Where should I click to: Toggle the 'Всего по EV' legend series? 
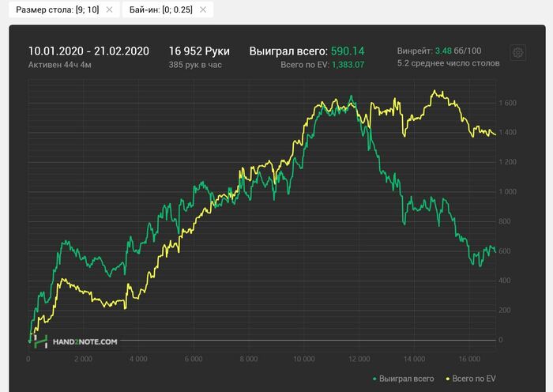471,379
